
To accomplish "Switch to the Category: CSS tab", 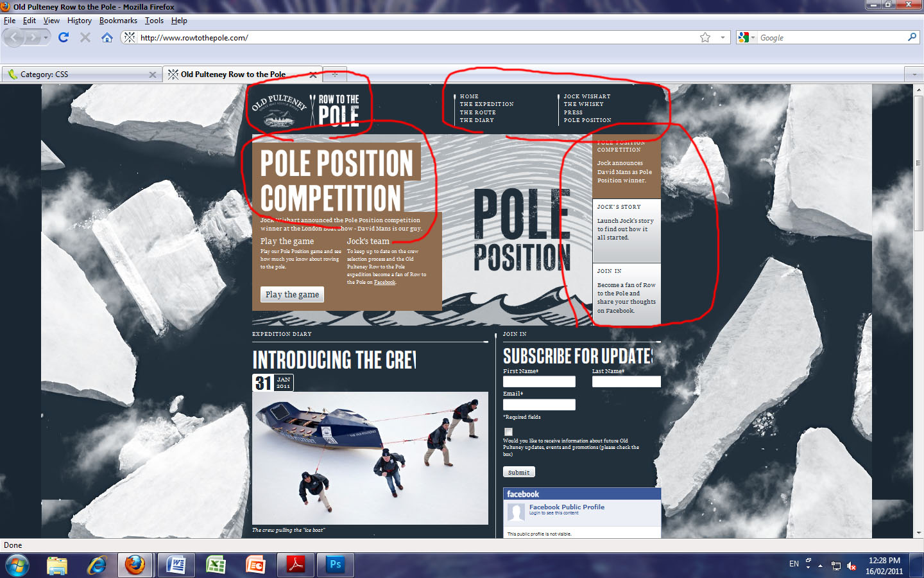I will [80, 74].
